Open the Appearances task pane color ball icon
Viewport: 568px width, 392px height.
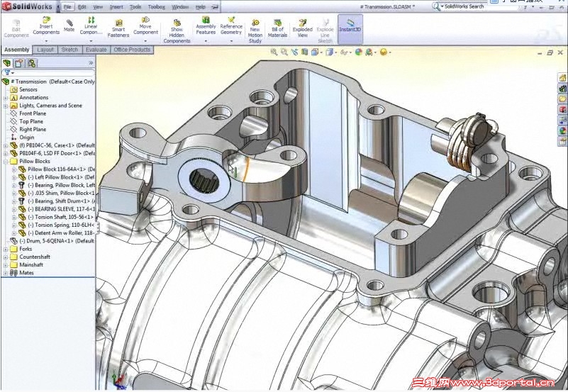tap(562, 130)
